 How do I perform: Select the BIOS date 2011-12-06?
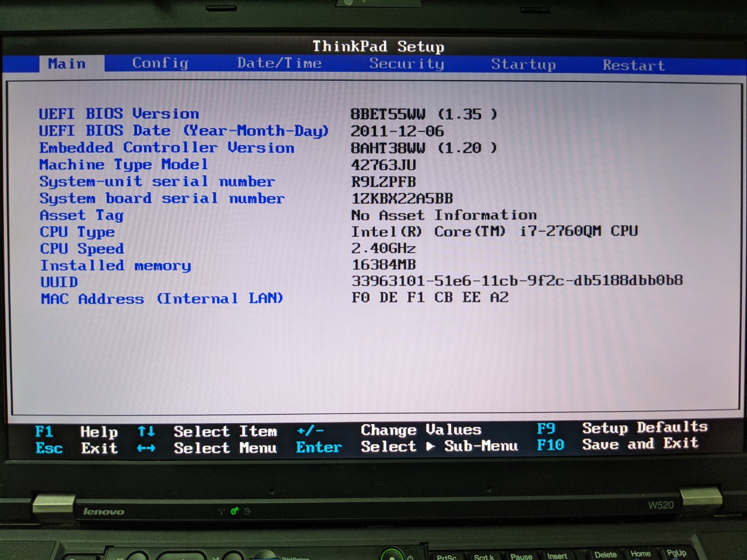397,131
